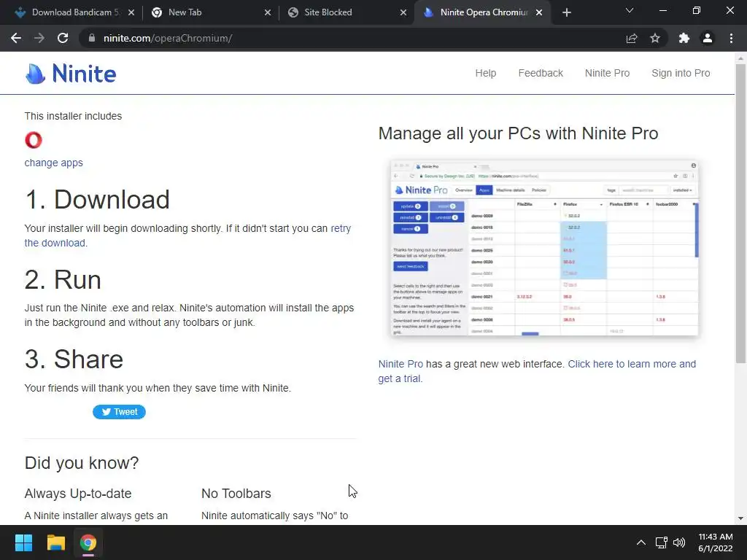Click scrollbar down arrow
The width and height of the screenshot is (747, 560).
[x=740, y=518]
